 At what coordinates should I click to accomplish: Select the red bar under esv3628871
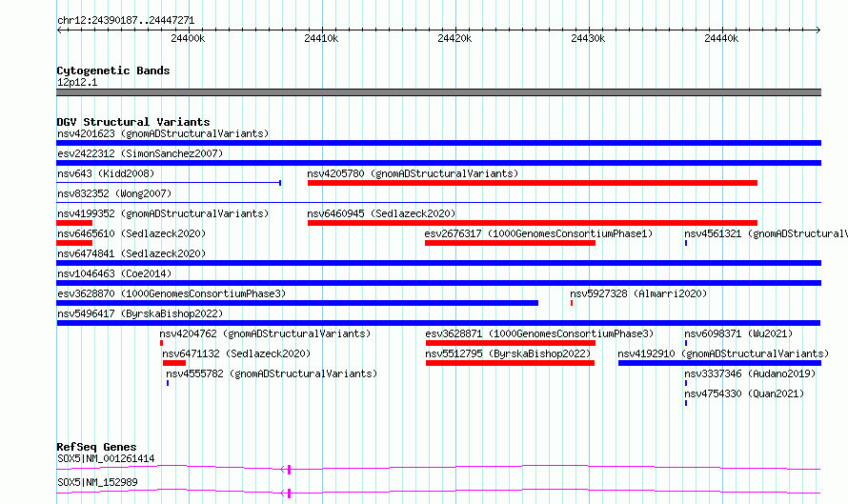pyautogui.click(x=511, y=343)
